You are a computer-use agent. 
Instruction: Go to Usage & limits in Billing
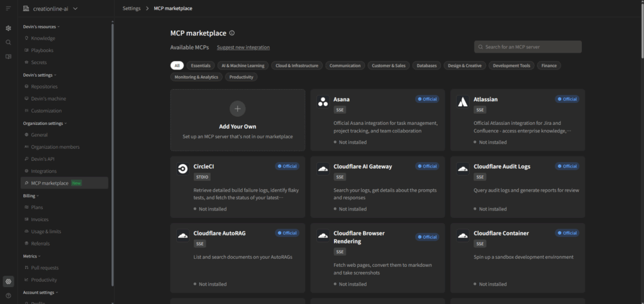point(46,231)
